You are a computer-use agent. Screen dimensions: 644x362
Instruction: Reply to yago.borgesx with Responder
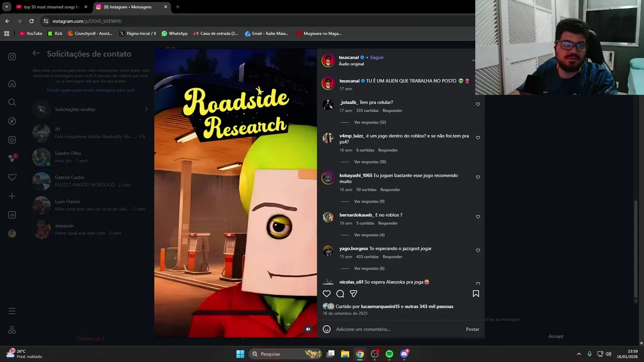tap(392, 257)
